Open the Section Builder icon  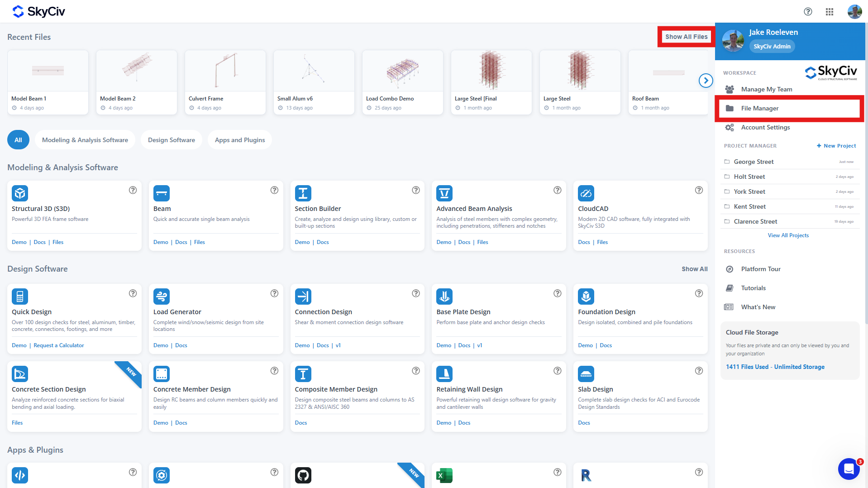pos(303,193)
